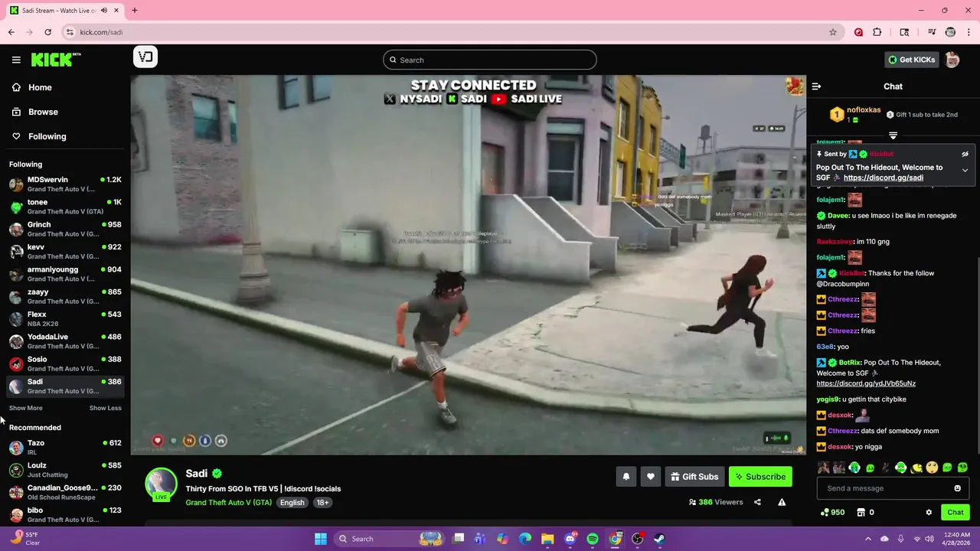
Task: Click chat username Cthreezz saying fries
Action: (x=843, y=331)
